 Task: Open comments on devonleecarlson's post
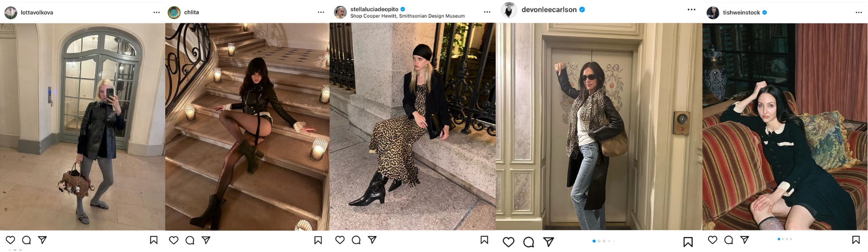(x=528, y=242)
